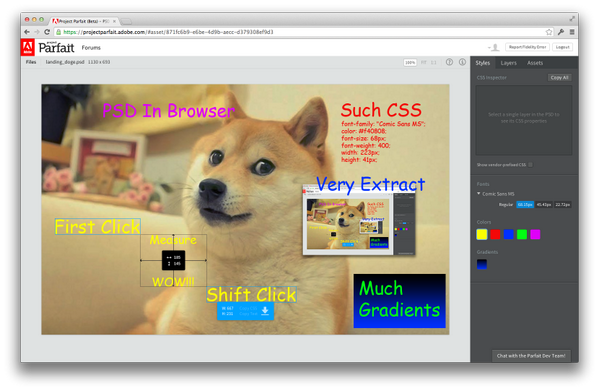Open the Files menu
The image size is (599, 391).
[x=31, y=62]
